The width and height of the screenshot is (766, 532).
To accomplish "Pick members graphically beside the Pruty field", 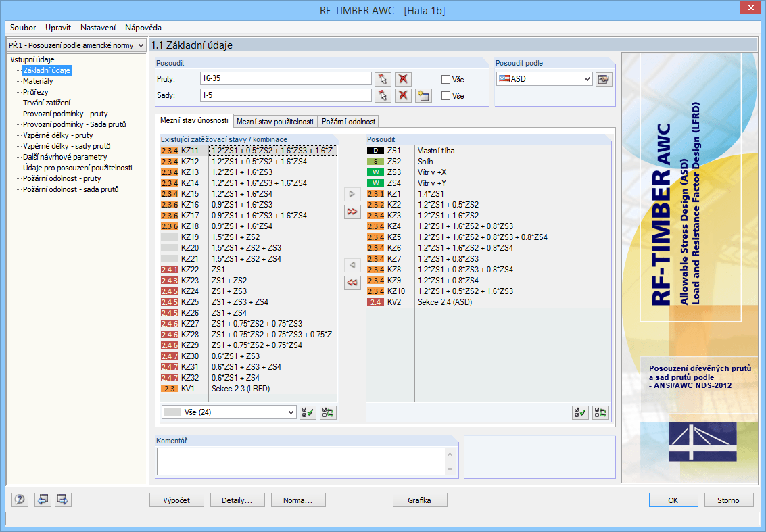I will 383,79.
